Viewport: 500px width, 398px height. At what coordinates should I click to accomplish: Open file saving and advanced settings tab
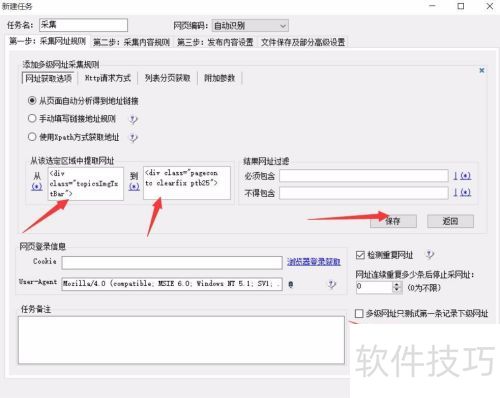tap(303, 42)
